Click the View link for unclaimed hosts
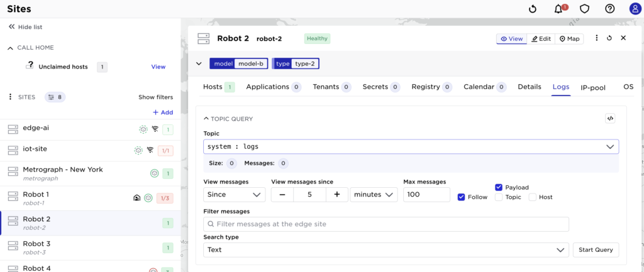The height and width of the screenshot is (272, 644). [158, 67]
